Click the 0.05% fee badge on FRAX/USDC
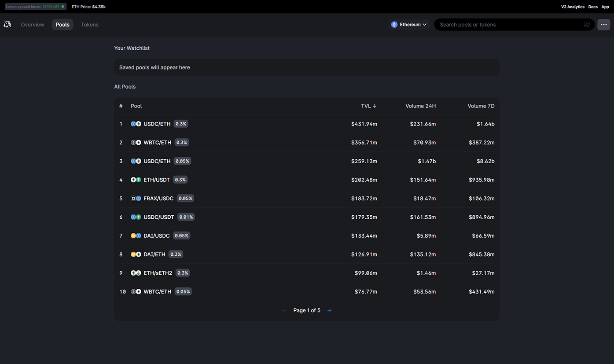Image resolution: width=614 pixels, height=364 pixels. [185, 199]
